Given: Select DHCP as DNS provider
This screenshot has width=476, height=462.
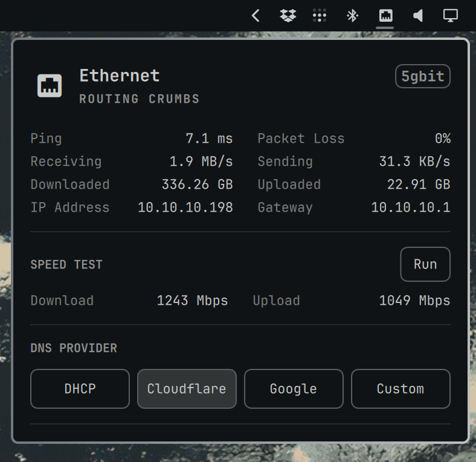Looking at the screenshot, I should pos(80,389).
